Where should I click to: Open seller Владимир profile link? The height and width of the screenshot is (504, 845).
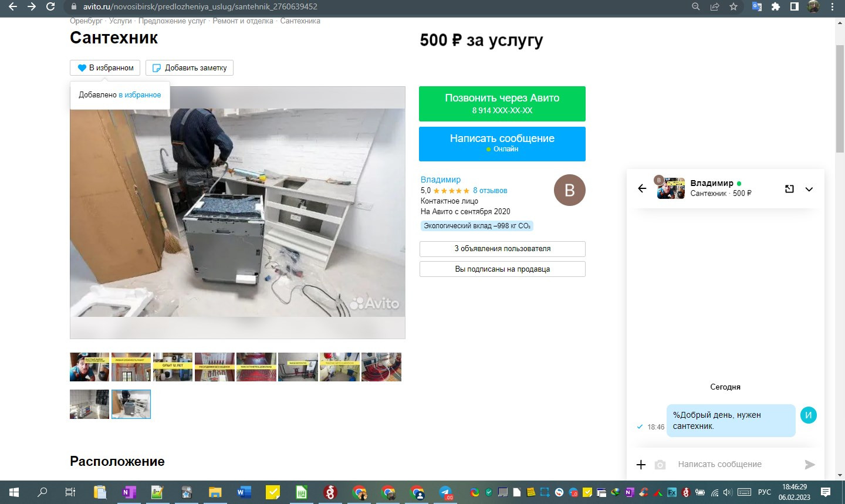[441, 180]
